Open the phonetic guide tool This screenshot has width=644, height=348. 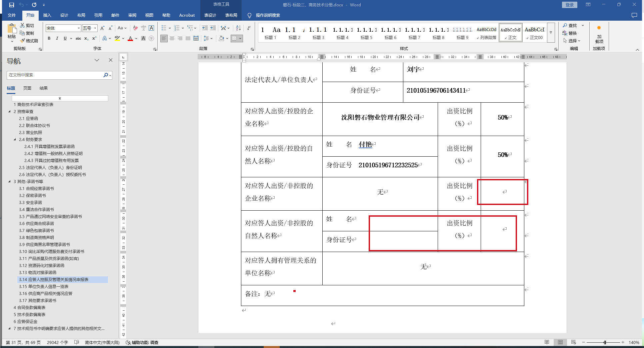pos(143,28)
